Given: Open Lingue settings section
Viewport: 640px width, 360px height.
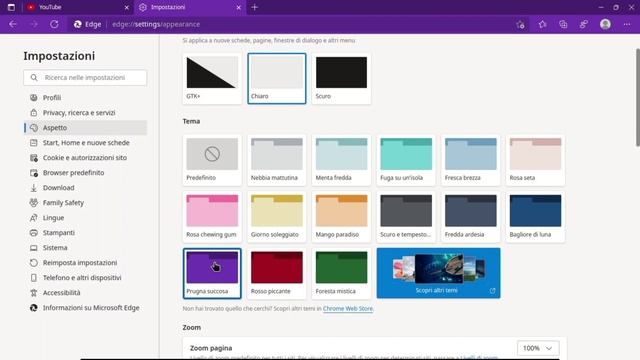Looking at the screenshot, I should tap(85, 218).
